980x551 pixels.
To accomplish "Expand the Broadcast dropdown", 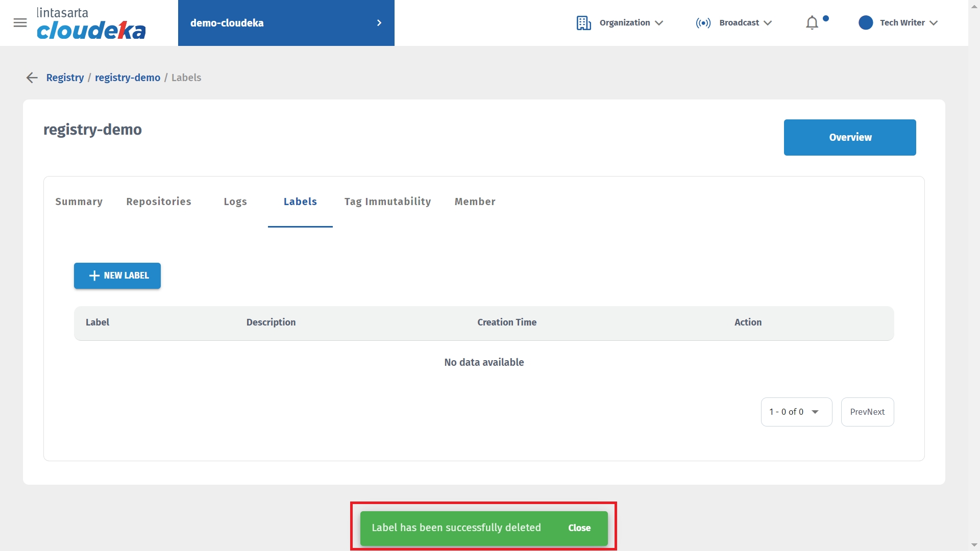I will [768, 23].
